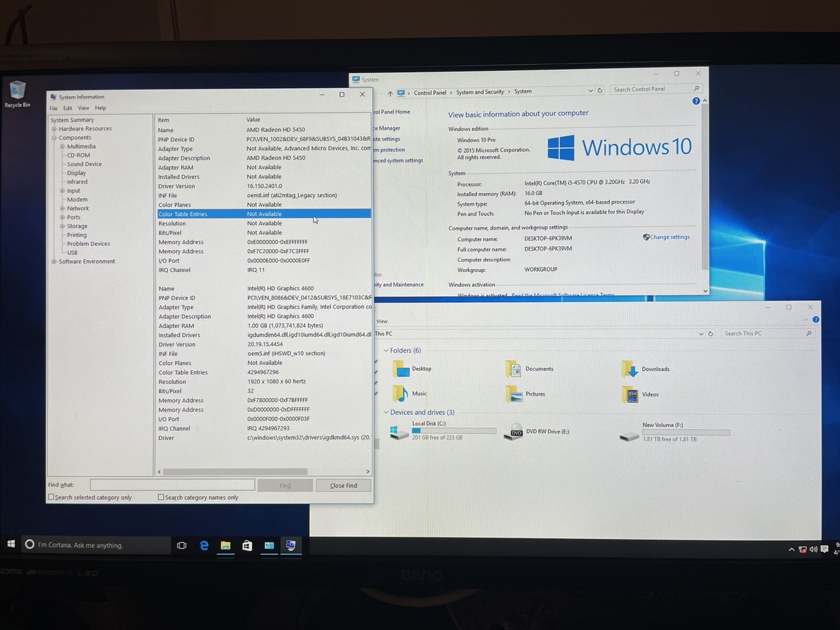Click the Find what input field

[x=172, y=485]
